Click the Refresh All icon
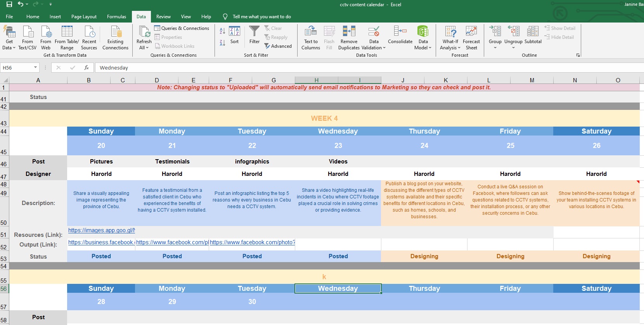Viewport: 644px width, 325px height. [x=144, y=32]
